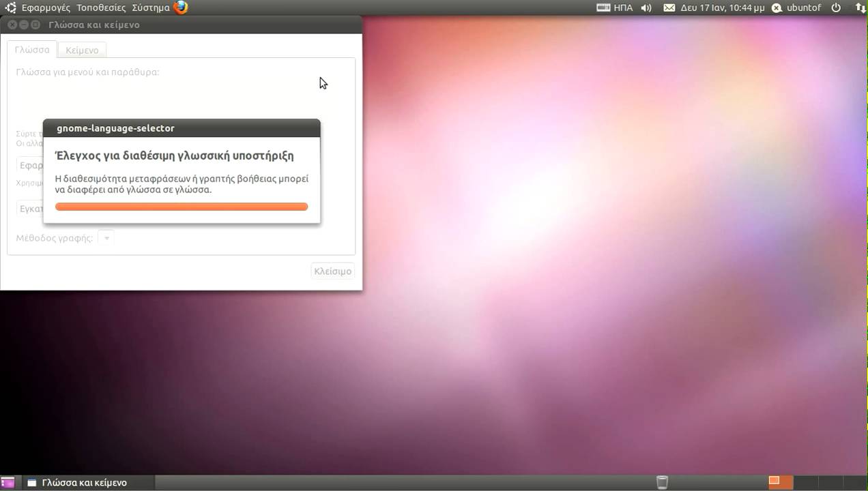
Task: Switch to the Κείμενο tab
Action: tap(82, 50)
